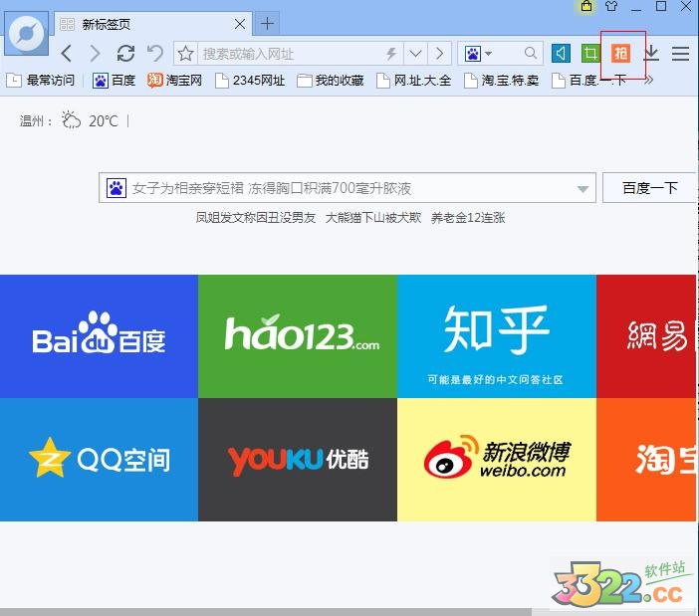Click the blue speaker mute icon
The width and height of the screenshot is (699, 616).
coord(561,54)
